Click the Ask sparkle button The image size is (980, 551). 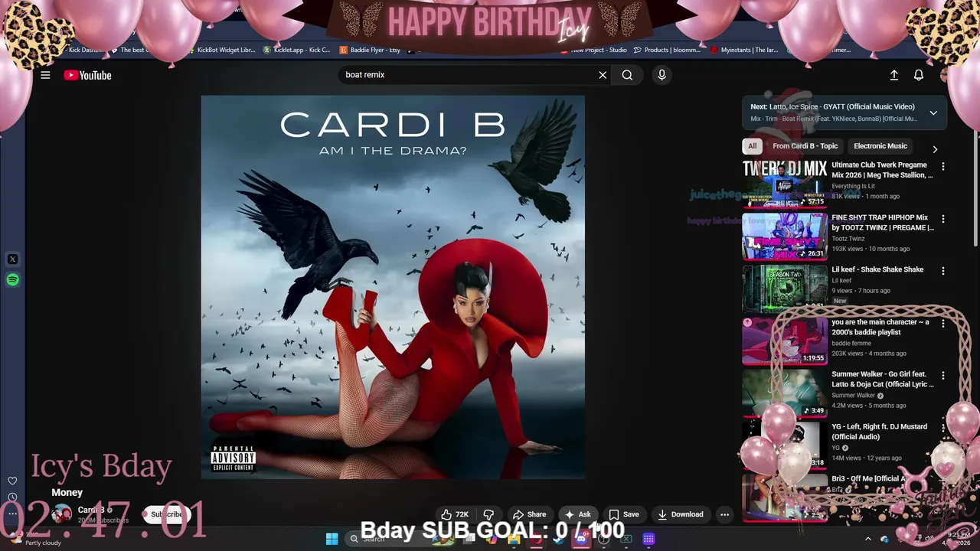(577, 514)
